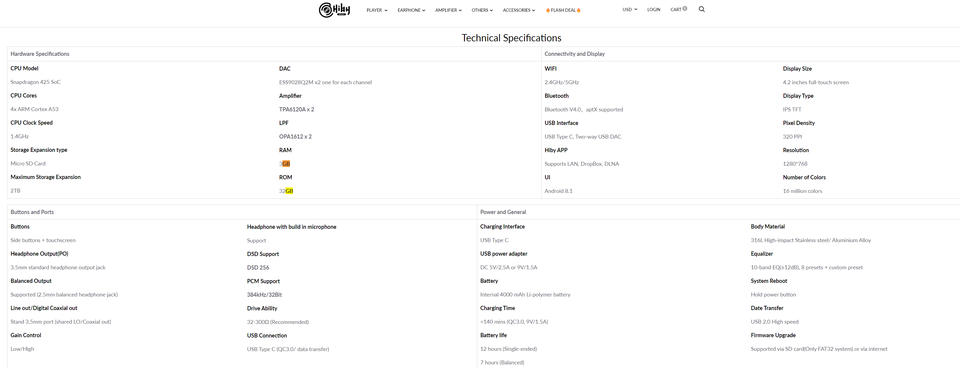The width and height of the screenshot is (960, 368).
Task: Click the 316L Stainless steel body material value
Action: [811, 241]
